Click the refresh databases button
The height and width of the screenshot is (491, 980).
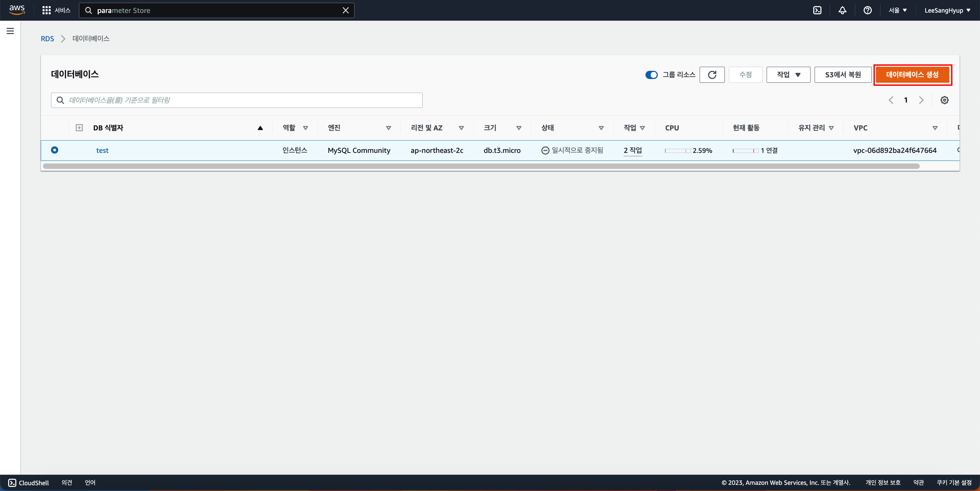(x=712, y=75)
